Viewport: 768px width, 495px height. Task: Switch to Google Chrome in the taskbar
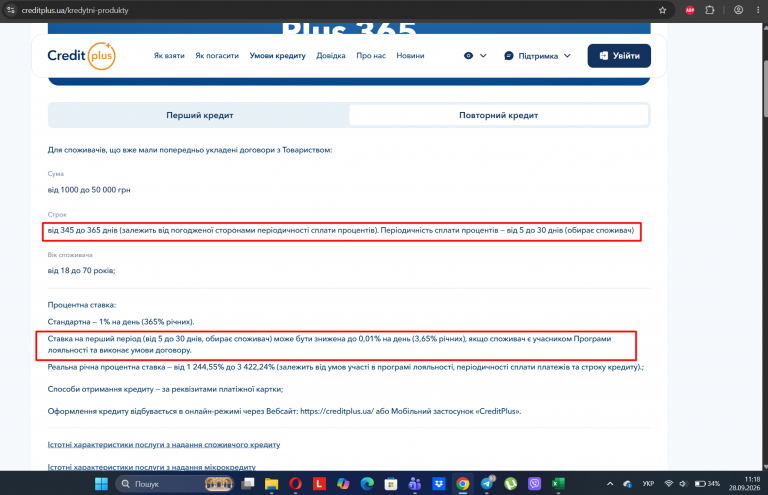tap(462, 484)
